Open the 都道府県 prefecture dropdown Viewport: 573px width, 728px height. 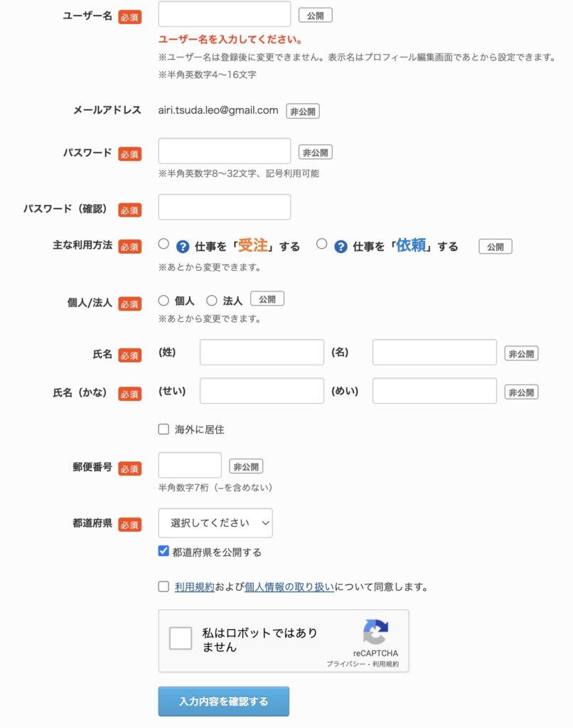tap(215, 523)
